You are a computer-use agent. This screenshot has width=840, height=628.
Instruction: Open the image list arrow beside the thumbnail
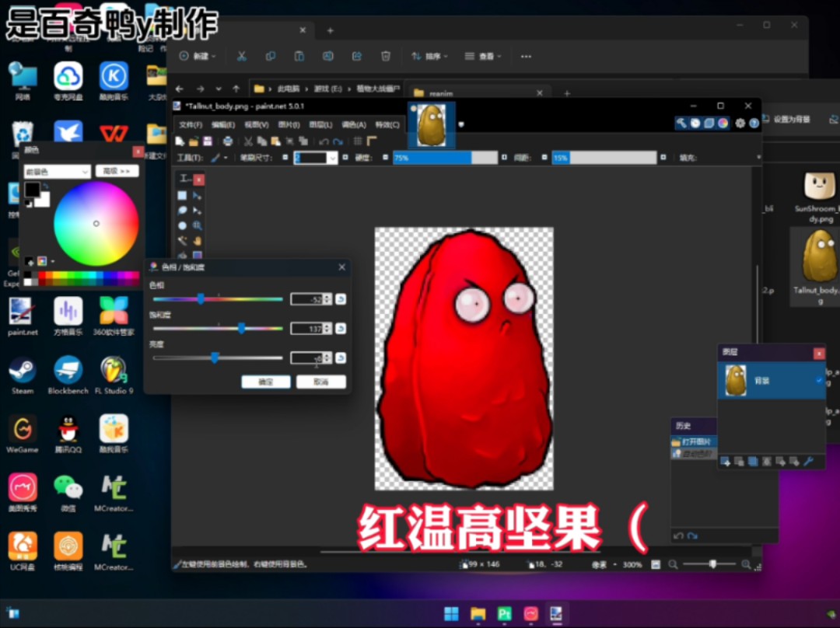(460, 124)
